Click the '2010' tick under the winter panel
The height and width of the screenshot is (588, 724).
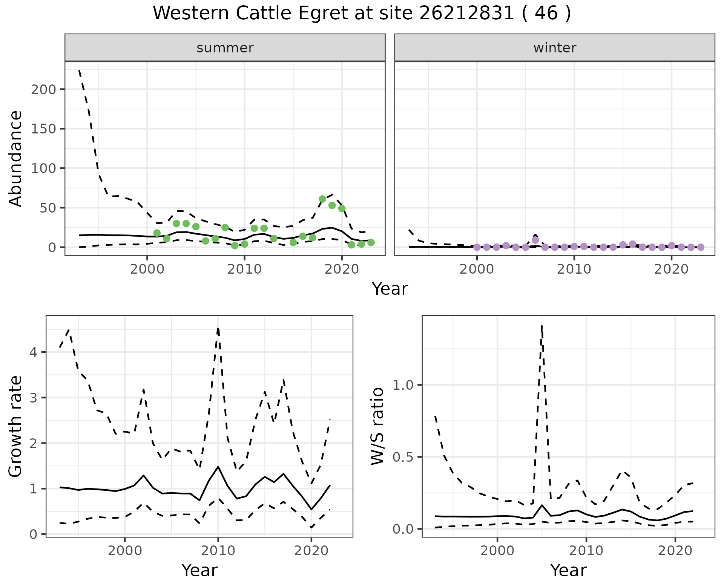point(574,269)
